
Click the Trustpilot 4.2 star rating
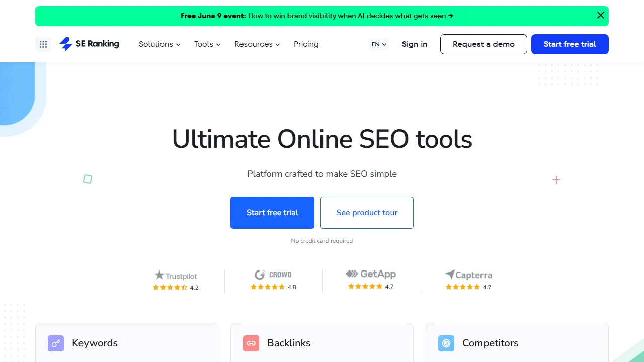(176, 288)
